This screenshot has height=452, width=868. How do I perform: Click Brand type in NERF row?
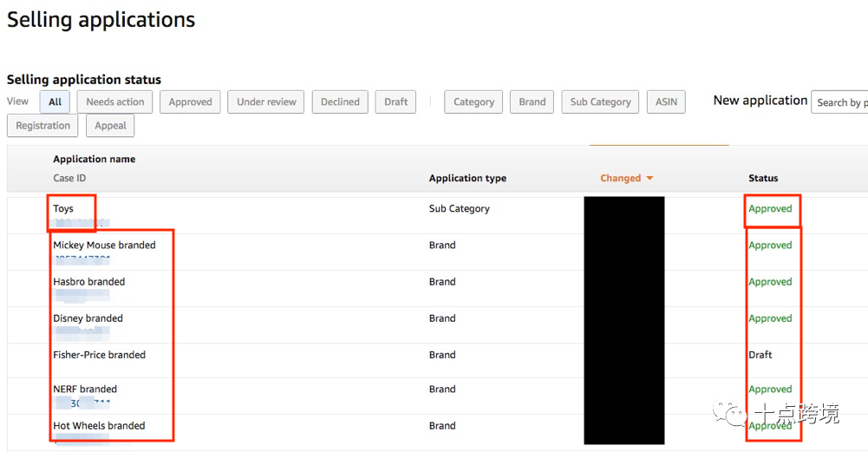click(x=442, y=389)
